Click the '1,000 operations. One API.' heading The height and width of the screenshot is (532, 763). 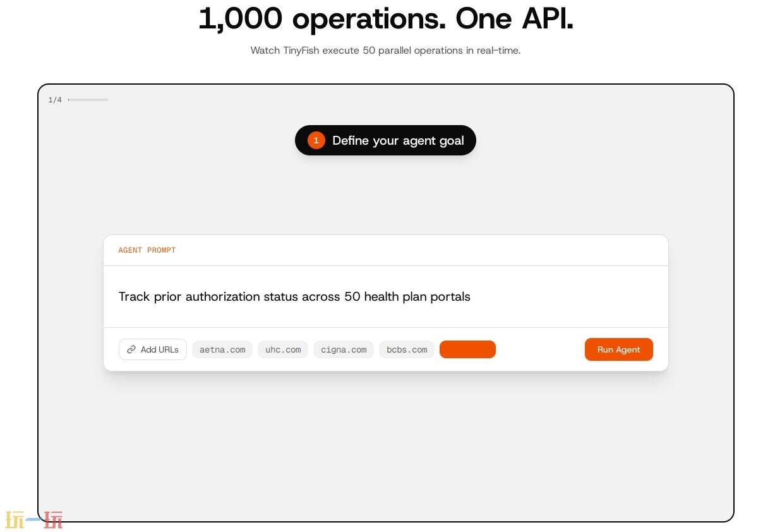pyautogui.click(x=385, y=19)
